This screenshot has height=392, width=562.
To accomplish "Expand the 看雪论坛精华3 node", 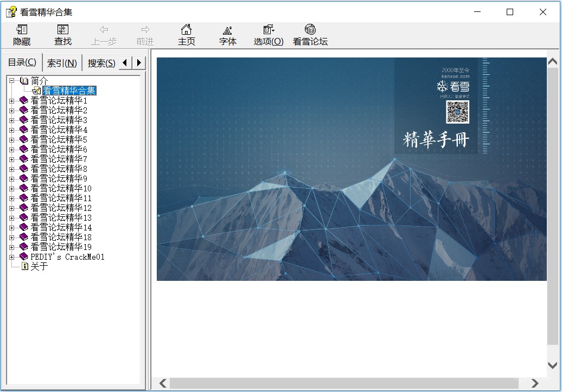I will pyautogui.click(x=11, y=120).
